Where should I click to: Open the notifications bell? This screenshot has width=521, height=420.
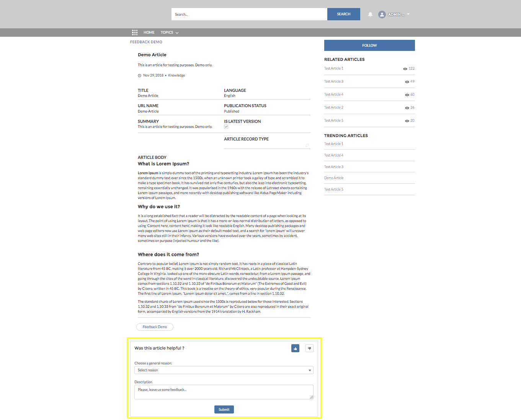pyautogui.click(x=370, y=15)
